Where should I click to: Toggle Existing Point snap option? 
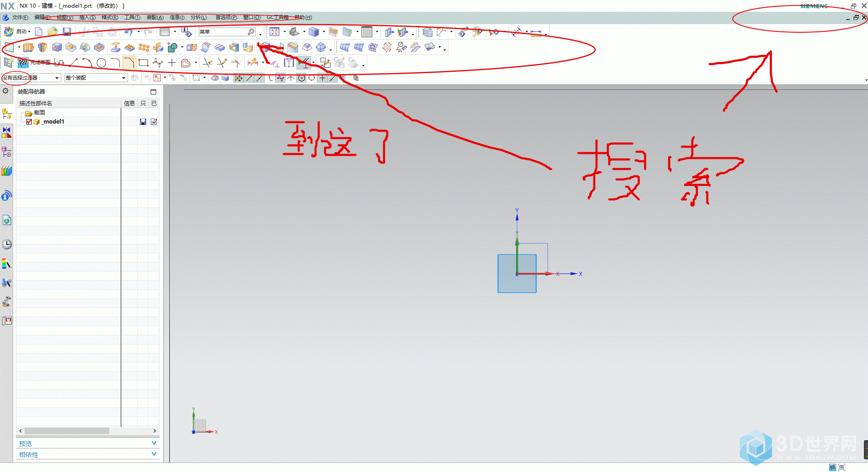322,78
